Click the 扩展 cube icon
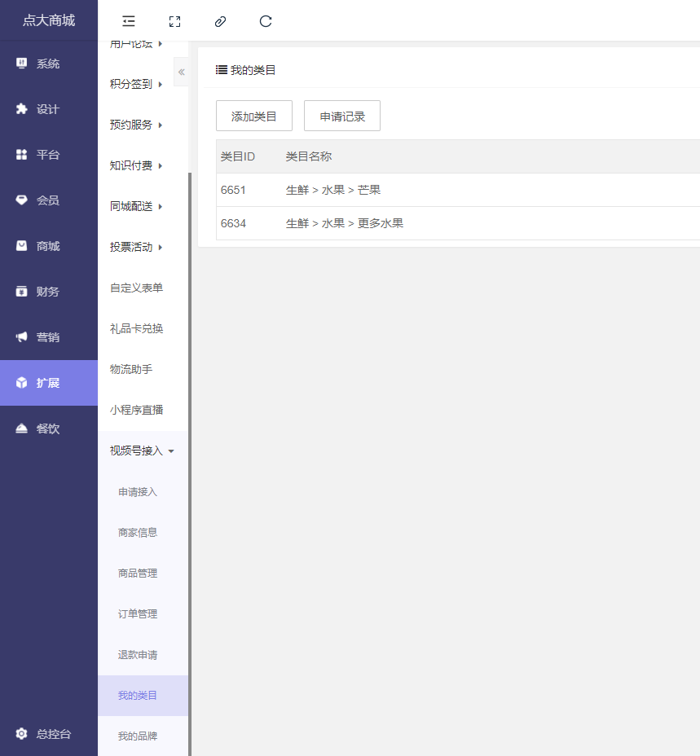 tap(21, 383)
